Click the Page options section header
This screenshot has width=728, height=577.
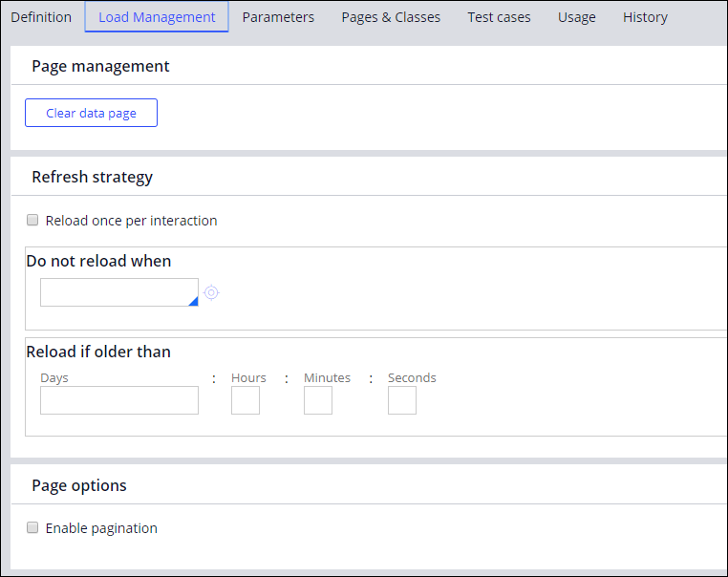point(79,485)
